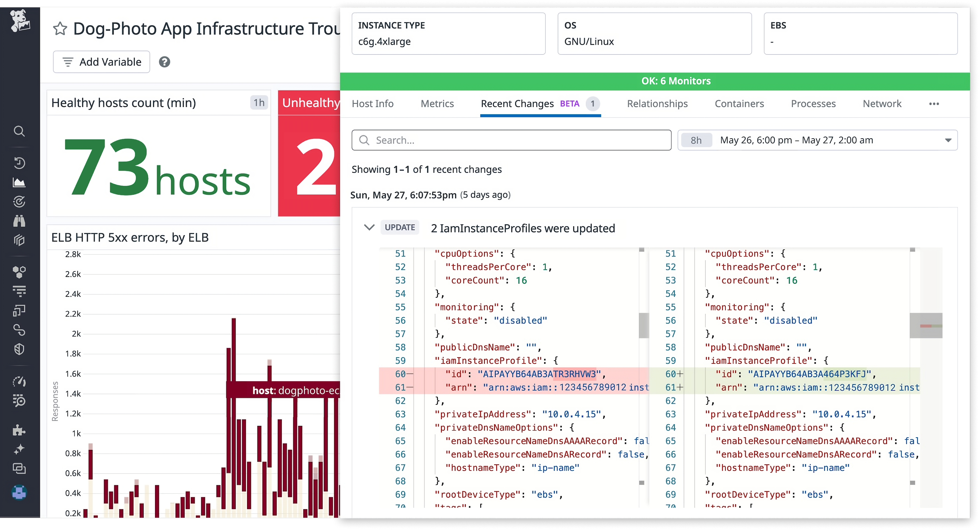Viewport: 980px width, 530px height.
Task: Open Integrations with the puzzle piece icon
Action: pyautogui.click(x=20, y=430)
